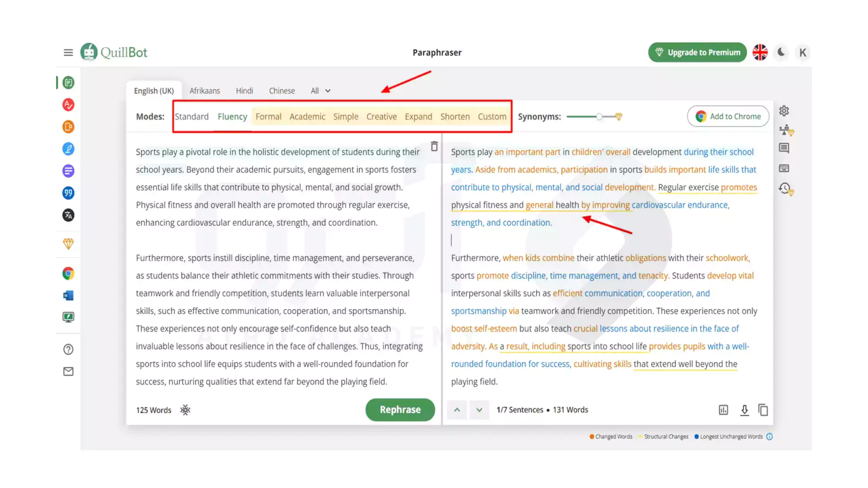Image resolution: width=868 pixels, height=488 pixels.
Task: Delete input text with trash icon
Action: (x=434, y=146)
